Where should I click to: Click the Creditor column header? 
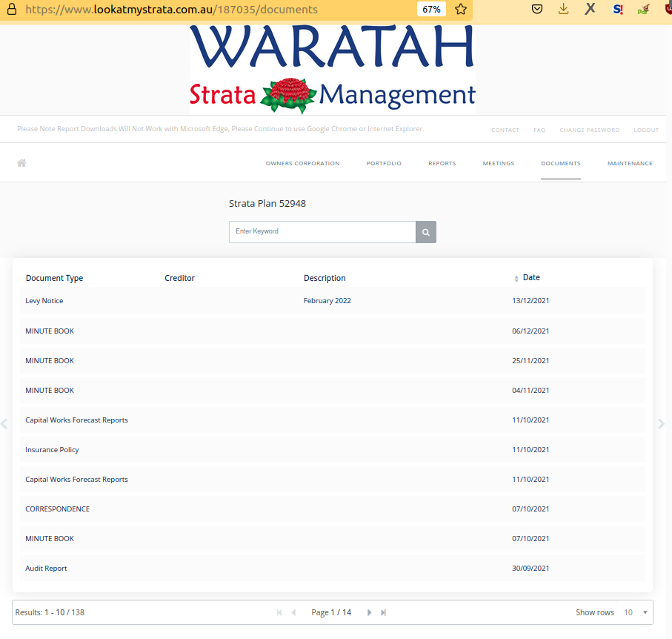click(x=179, y=278)
